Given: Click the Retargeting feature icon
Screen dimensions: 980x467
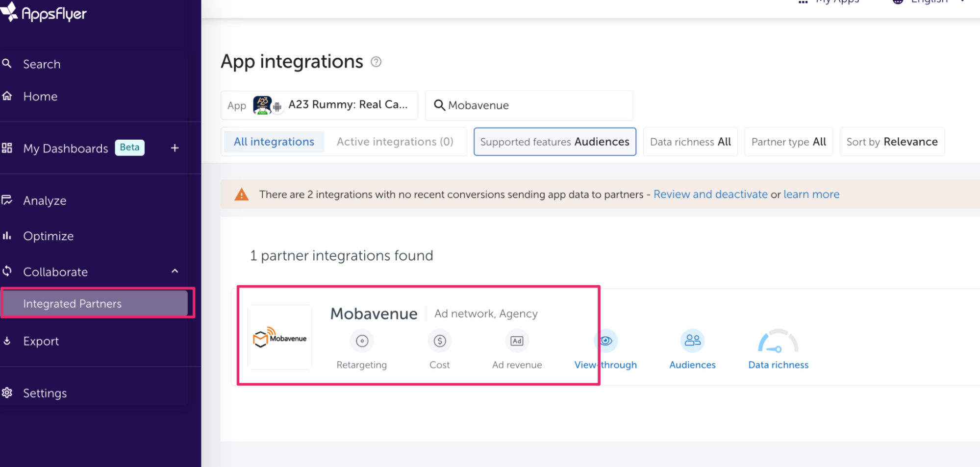Looking at the screenshot, I should (362, 341).
